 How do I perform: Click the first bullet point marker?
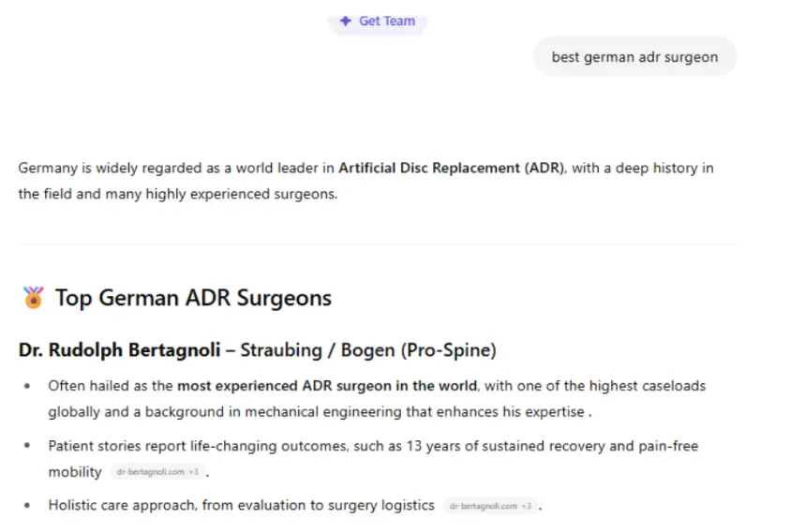26,386
